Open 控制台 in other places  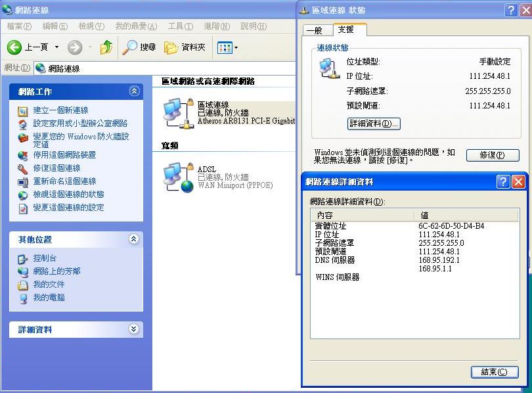tap(45, 258)
